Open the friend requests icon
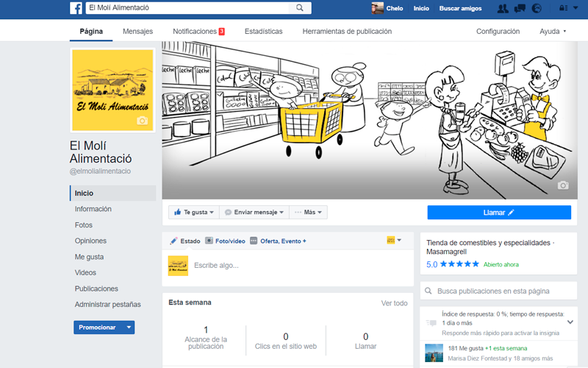The width and height of the screenshot is (588, 368). click(503, 8)
